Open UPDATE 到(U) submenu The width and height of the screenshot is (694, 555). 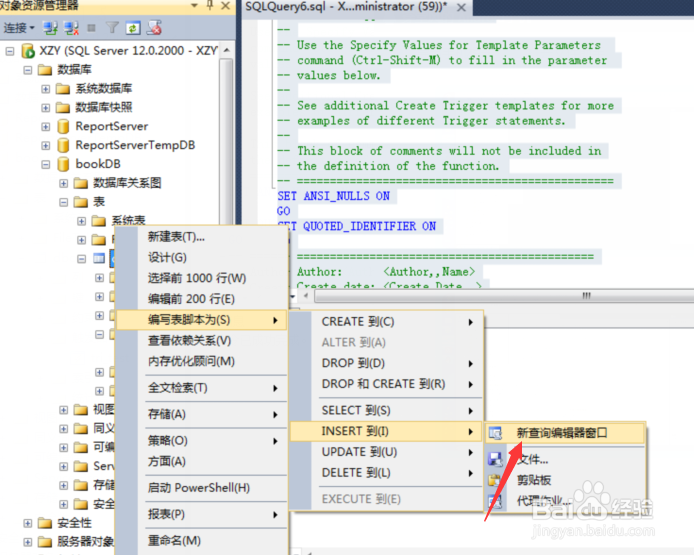coord(386,452)
